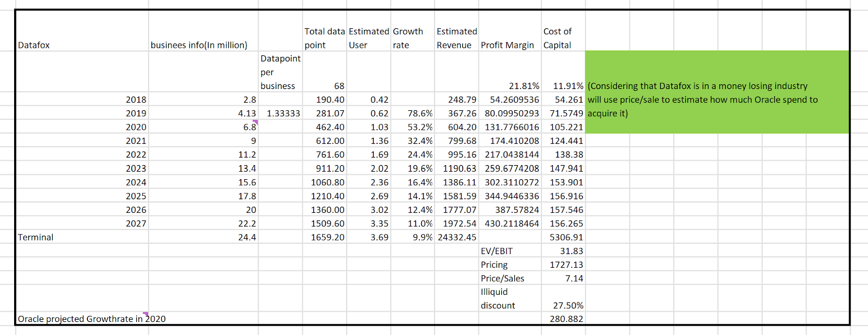Click the year cell 2023
Image resolution: width=868 pixels, height=335 pixels.
click(x=82, y=168)
